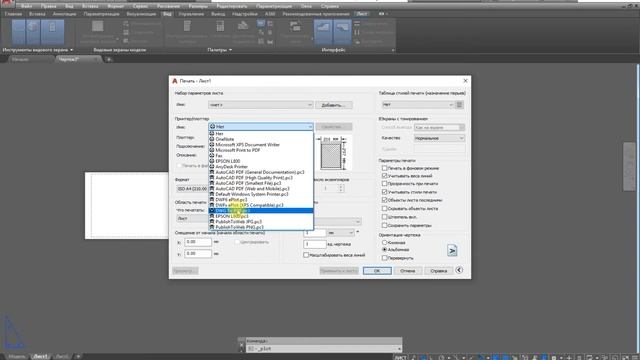Click the viewport configuration icon in ribbon
The image size is (640, 360).
[x=98, y=27]
